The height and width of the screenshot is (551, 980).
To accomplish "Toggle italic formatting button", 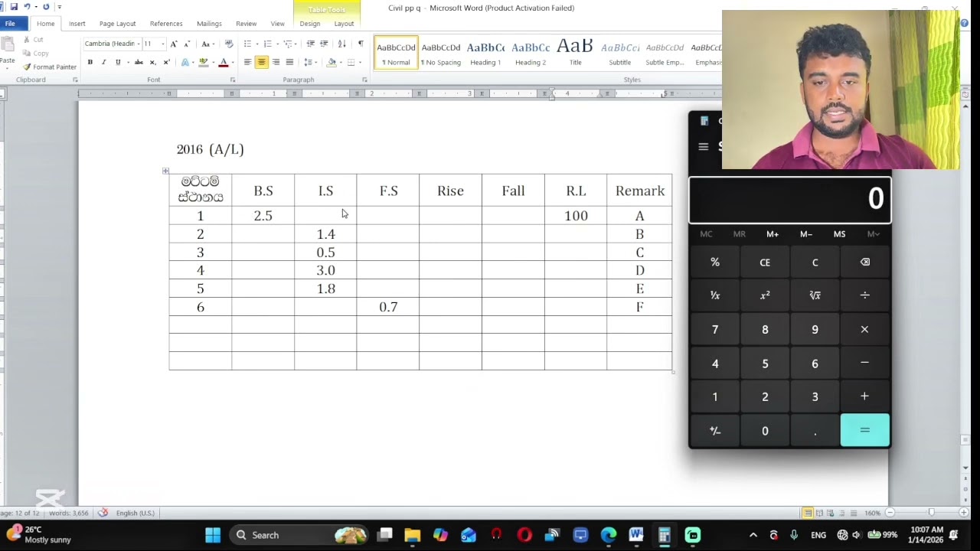I will 104,62.
